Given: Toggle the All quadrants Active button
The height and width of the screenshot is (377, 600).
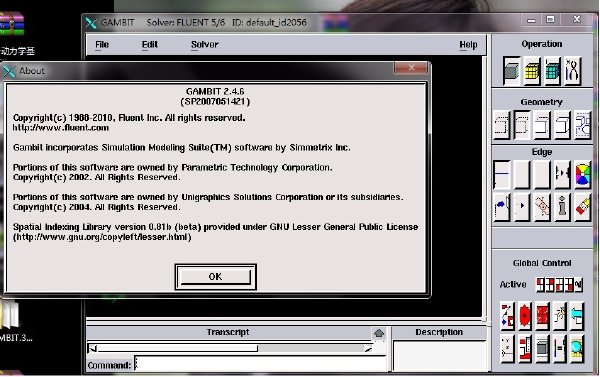Looking at the screenshot, I should (578, 285).
